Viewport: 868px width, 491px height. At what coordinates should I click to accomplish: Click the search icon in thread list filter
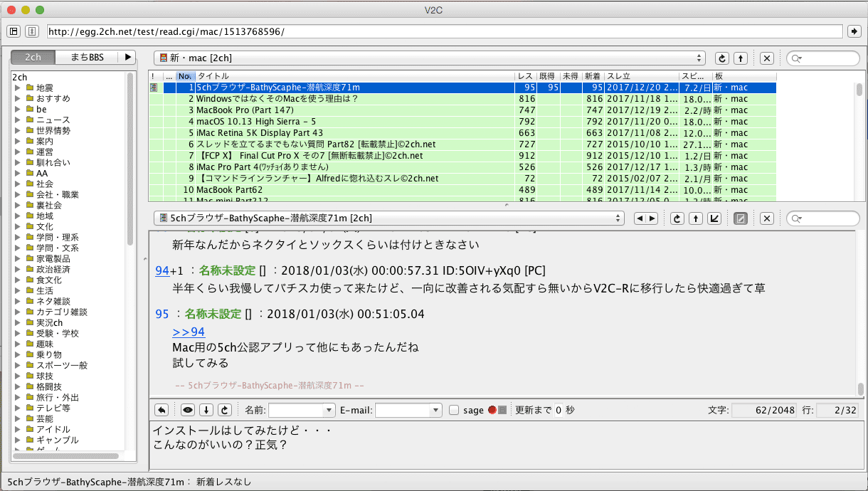(x=798, y=58)
